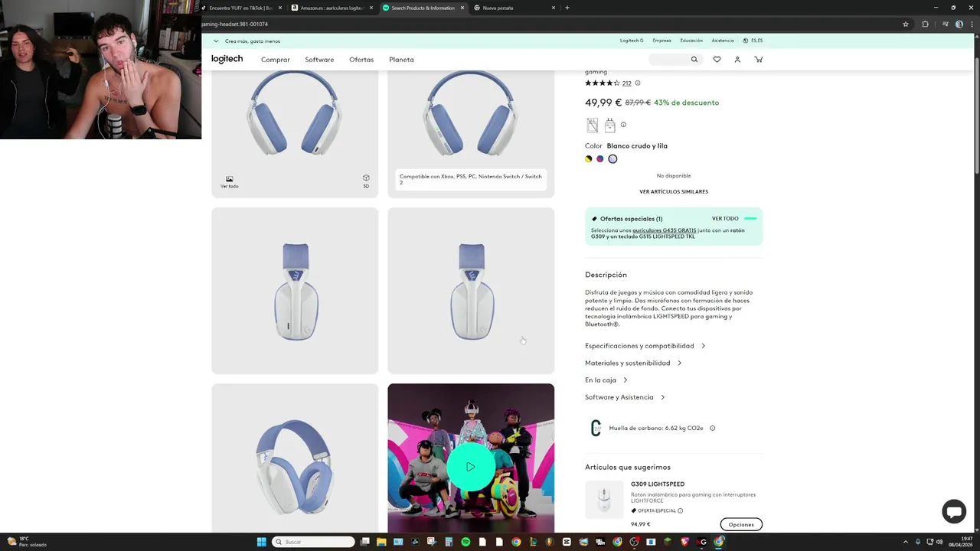Viewport: 980px width, 551px height.
Task: Select the blue and pink color swatch
Action: click(x=600, y=159)
